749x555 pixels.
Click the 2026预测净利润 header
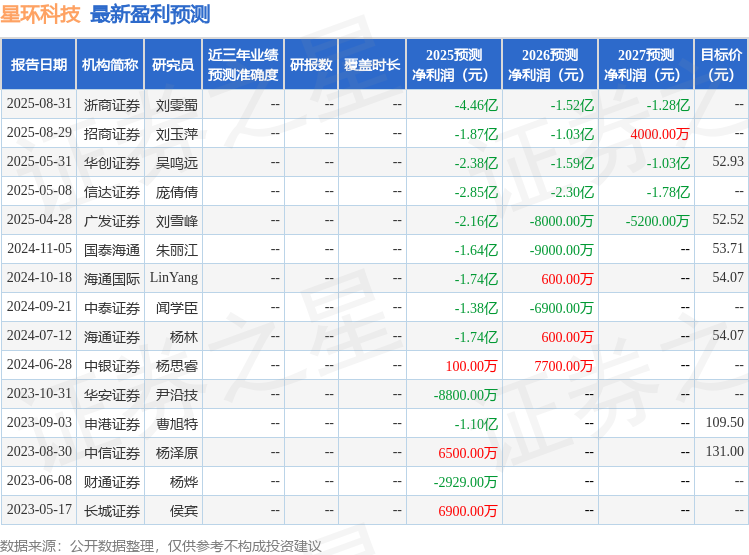pyautogui.click(x=550, y=64)
